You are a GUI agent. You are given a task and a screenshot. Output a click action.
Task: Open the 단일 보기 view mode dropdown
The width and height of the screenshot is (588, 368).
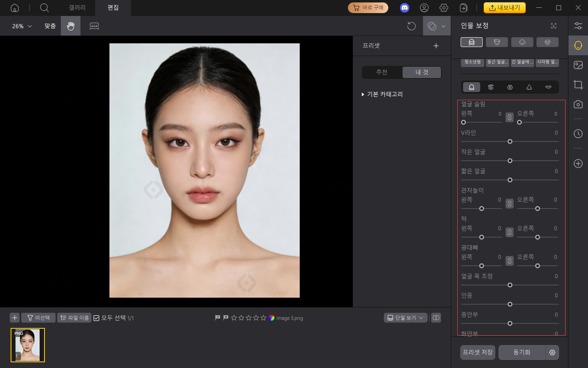pyautogui.click(x=405, y=318)
